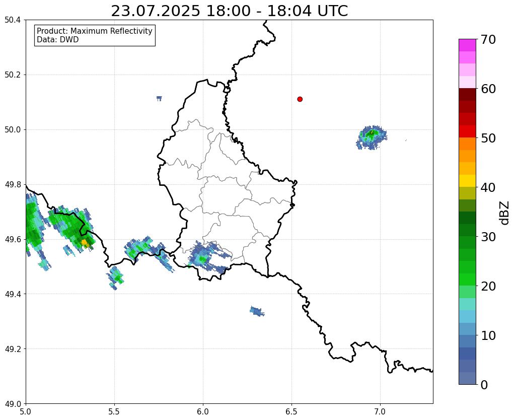Click longitude axis label '5.0'

pos(26,411)
